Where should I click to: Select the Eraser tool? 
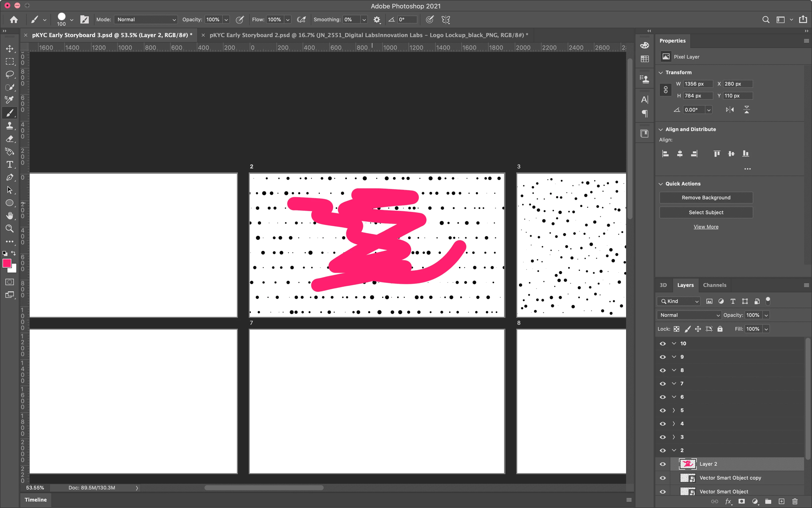(x=10, y=139)
